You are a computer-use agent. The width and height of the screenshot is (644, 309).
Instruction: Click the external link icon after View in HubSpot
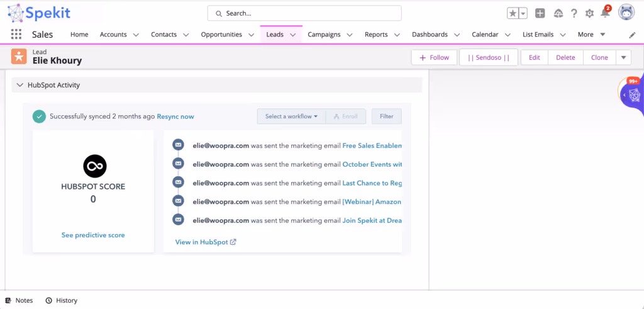(x=233, y=242)
